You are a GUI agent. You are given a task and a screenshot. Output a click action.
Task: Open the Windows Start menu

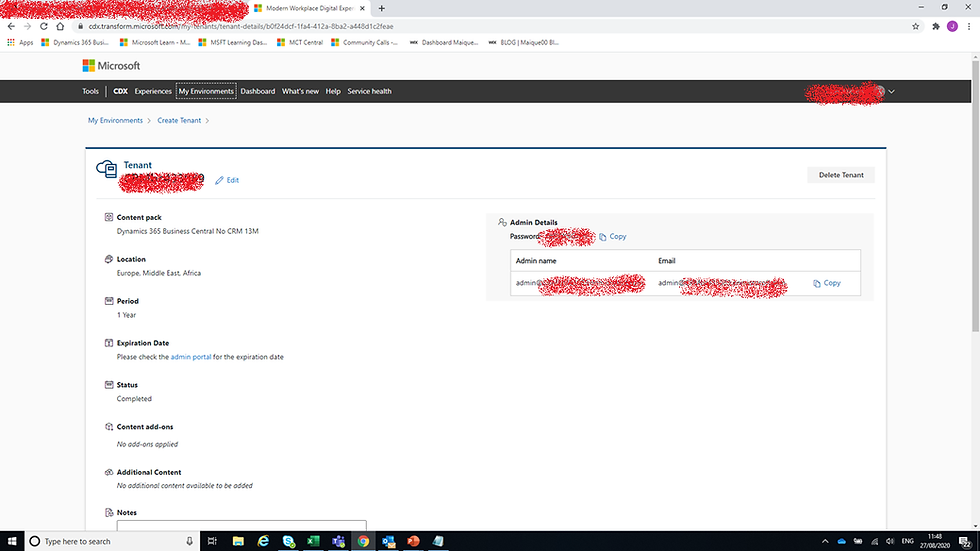tap(12, 541)
